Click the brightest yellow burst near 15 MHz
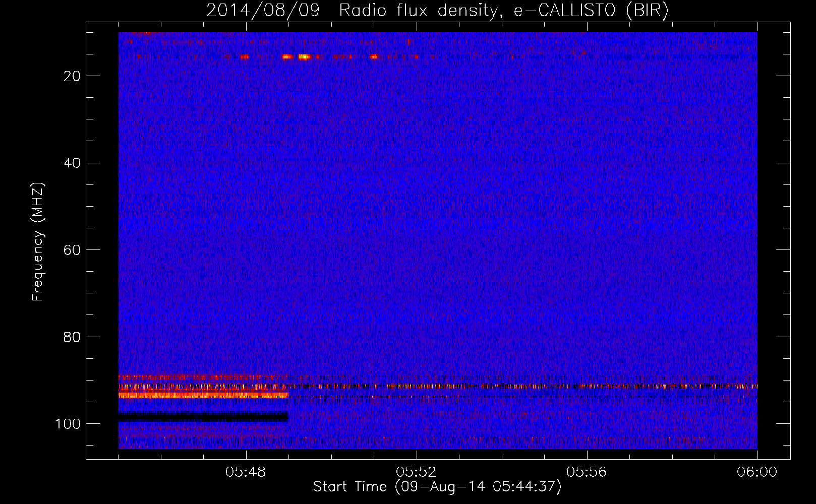 [x=304, y=57]
